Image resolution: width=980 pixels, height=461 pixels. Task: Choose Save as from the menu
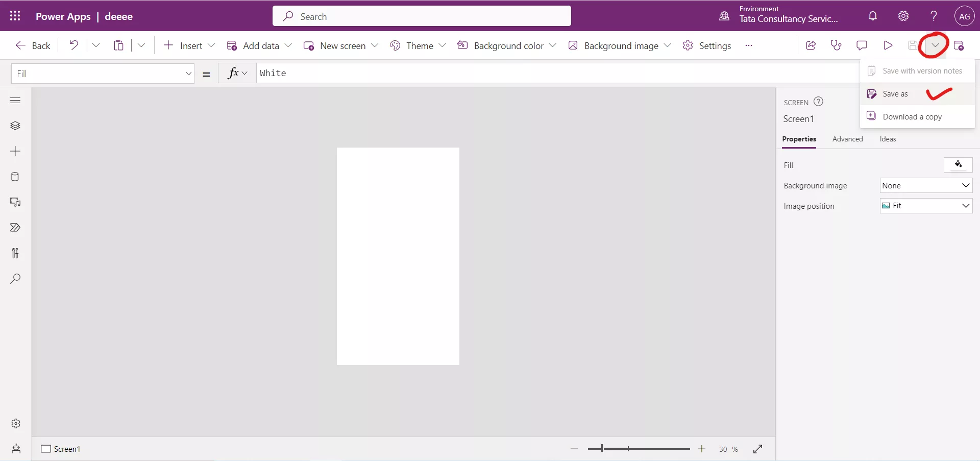click(x=895, y=94)
